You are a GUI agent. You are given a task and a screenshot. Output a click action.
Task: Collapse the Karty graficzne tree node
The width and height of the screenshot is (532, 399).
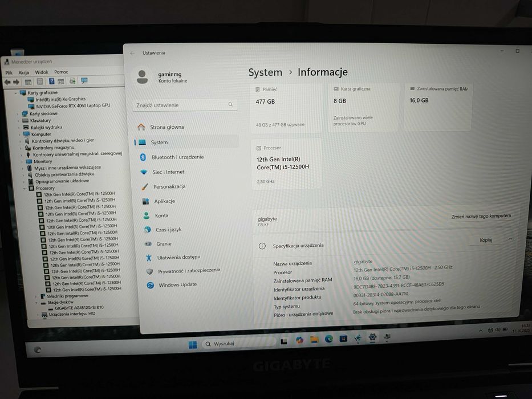[x=15, y=93]
